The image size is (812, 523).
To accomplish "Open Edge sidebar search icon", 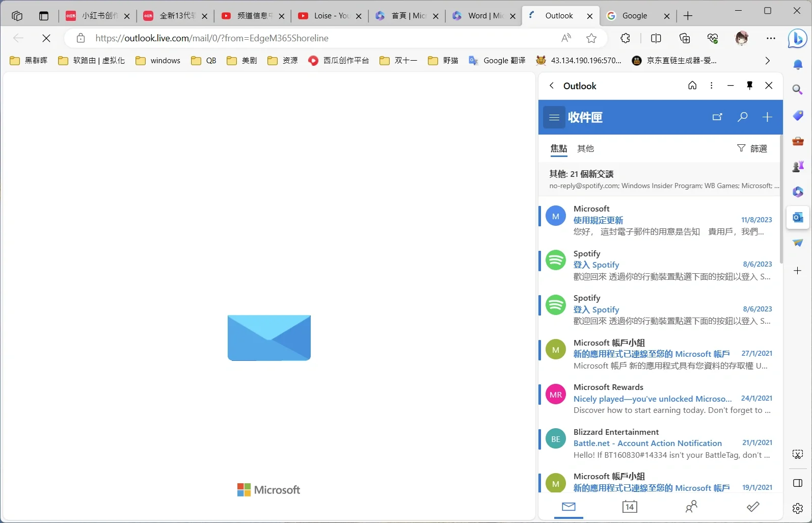I will coord(798,90).
